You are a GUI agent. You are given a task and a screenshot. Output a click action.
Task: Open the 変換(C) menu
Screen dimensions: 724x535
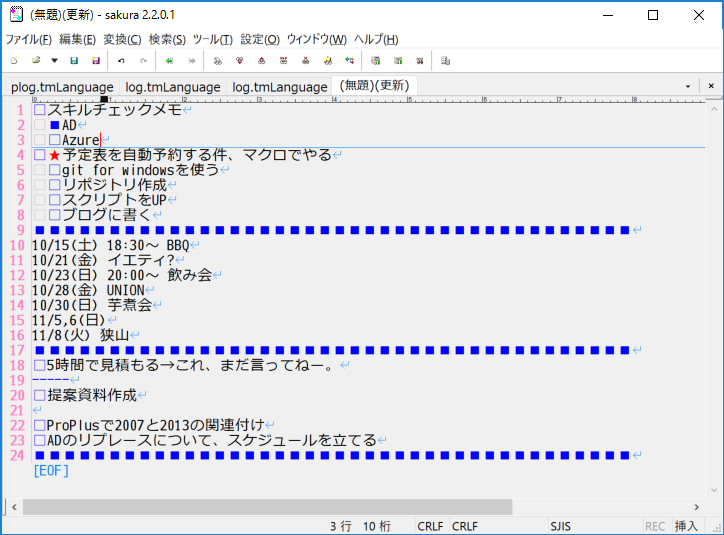pos(122,40)
